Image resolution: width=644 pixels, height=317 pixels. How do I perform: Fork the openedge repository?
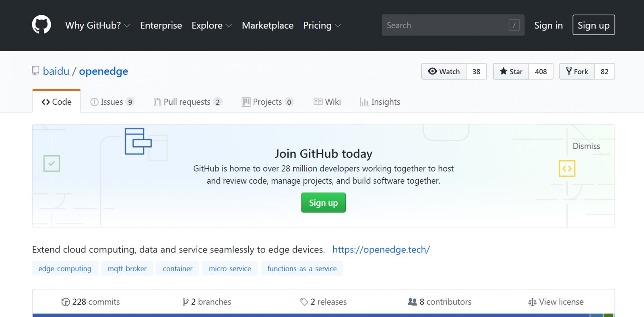(577, 71)
